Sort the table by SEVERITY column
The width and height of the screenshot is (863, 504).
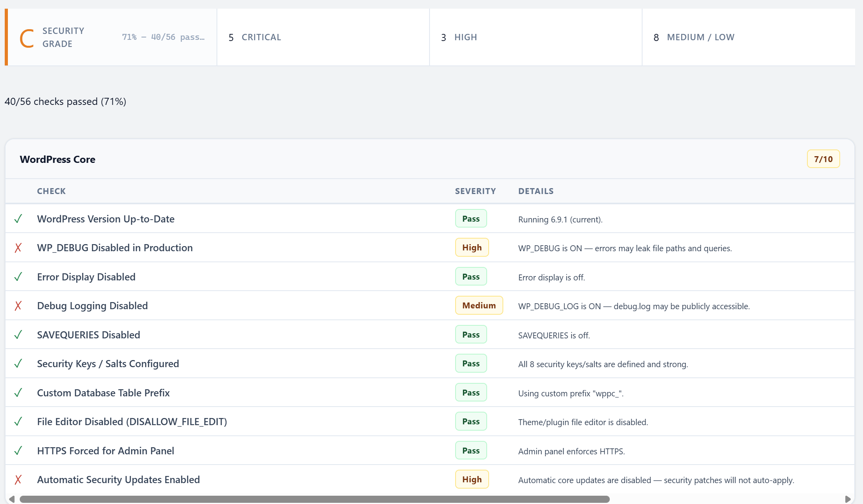pos(475,191)
